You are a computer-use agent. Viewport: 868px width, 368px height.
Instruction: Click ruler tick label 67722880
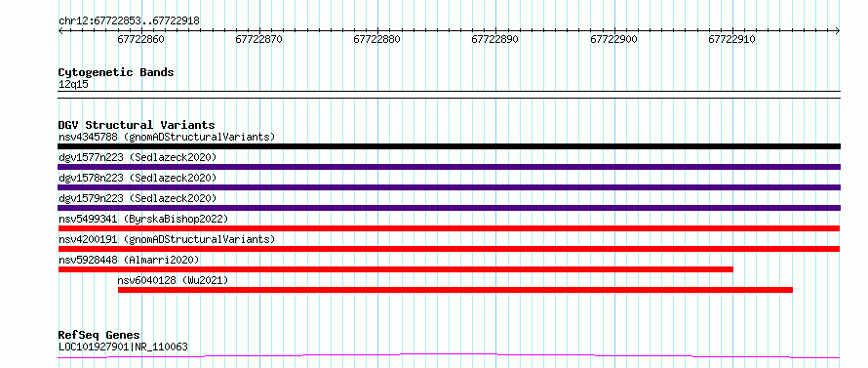(377, 39)
